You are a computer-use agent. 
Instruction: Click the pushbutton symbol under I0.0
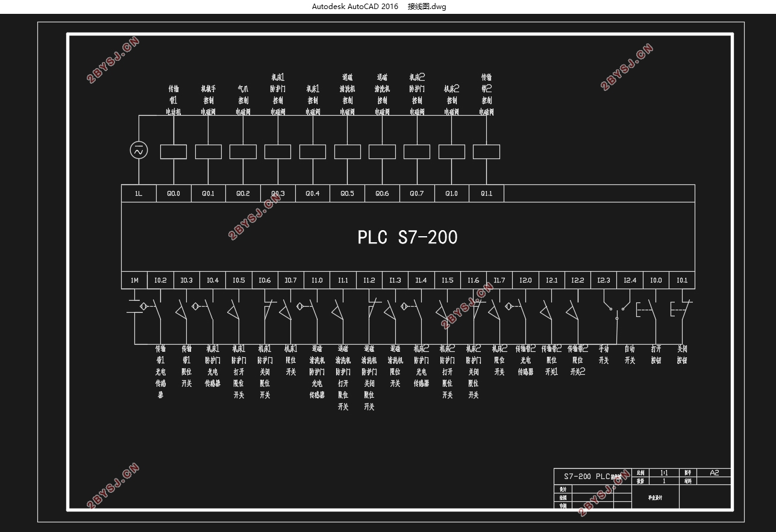tap(647, 309)
